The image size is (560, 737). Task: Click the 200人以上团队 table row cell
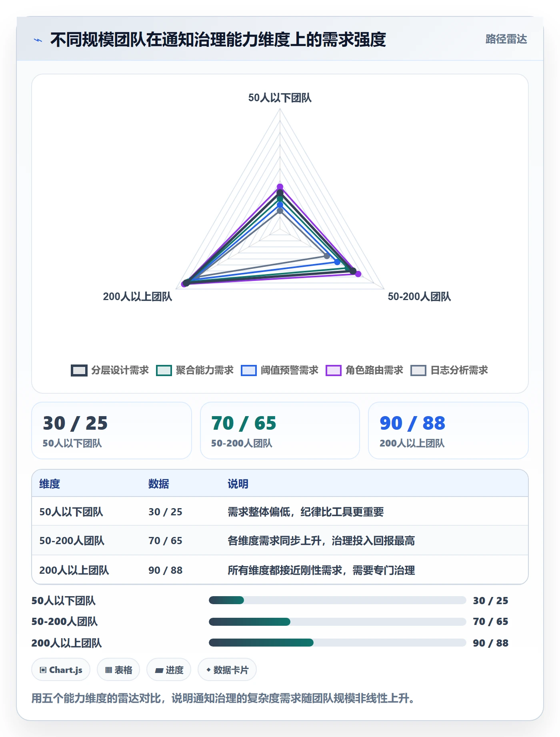[x=74, y=570]
